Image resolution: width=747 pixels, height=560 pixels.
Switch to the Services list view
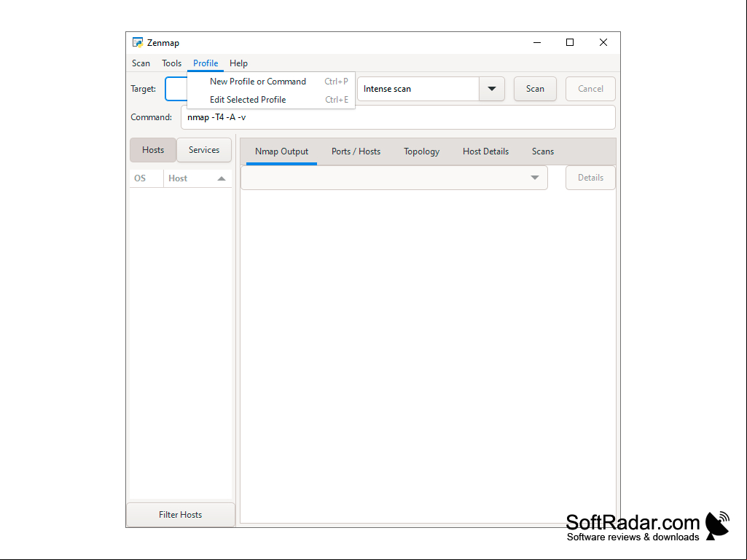204,150
